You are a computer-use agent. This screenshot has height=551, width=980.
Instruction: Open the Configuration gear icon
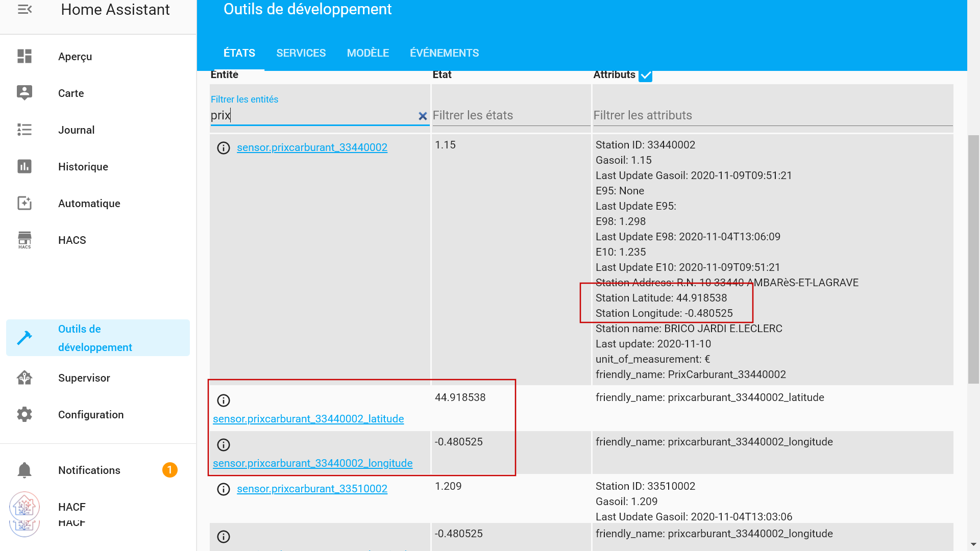24,414
